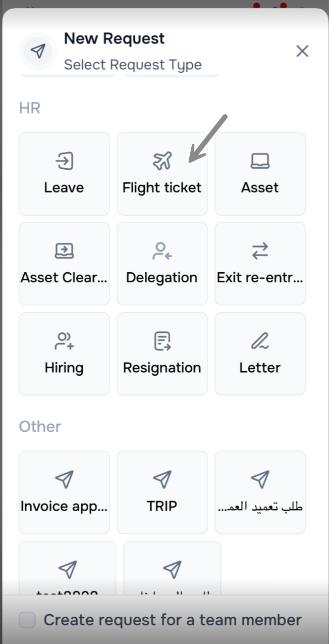Click the TRIP paper plane icon

coord(162,478)
